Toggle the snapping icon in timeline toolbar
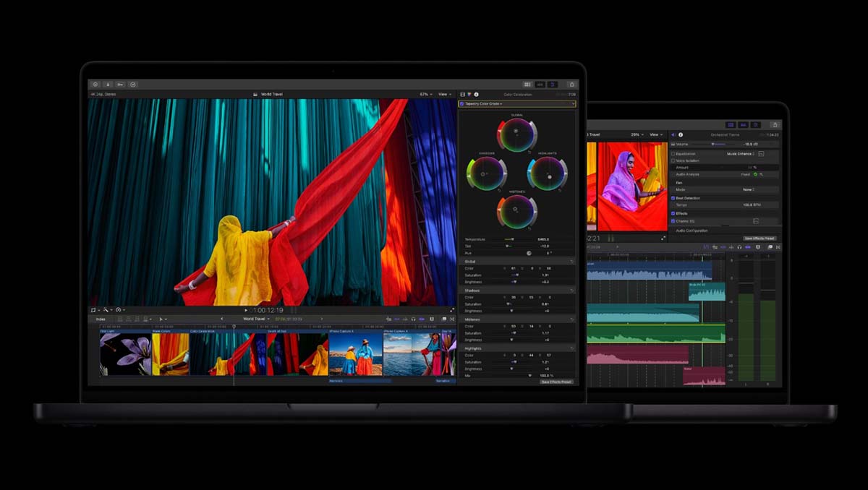Viewport: 868px width, 490px height. point(422,319)
